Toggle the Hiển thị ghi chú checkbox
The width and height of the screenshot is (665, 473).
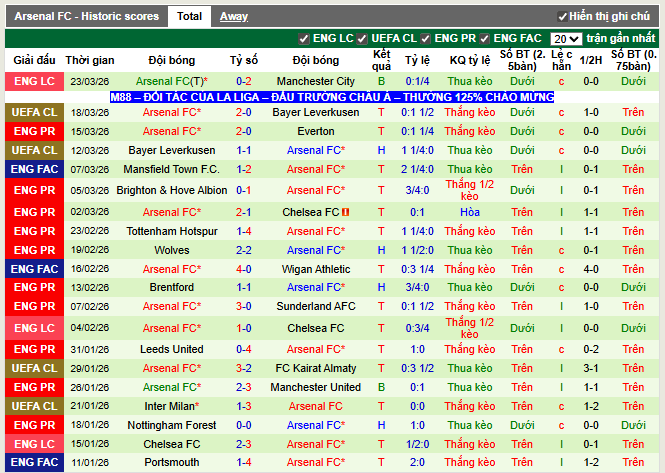[x=562, y=17]
